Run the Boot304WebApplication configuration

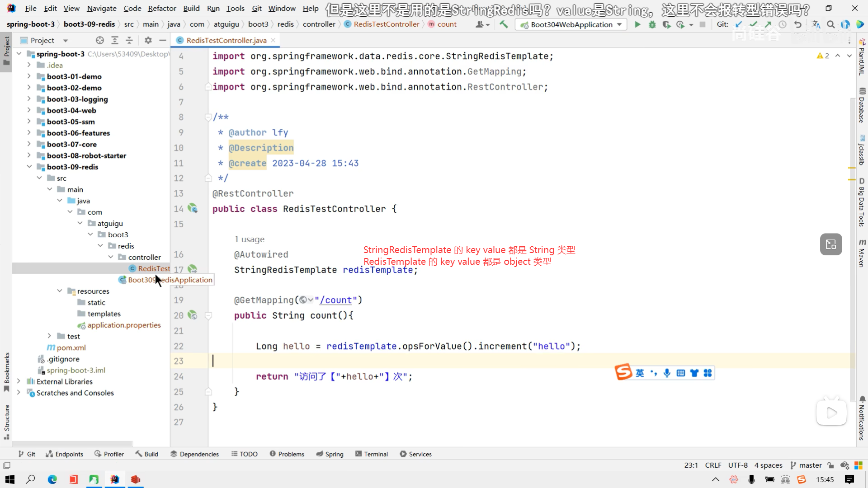pyautogui.click(x=637, y=24)
